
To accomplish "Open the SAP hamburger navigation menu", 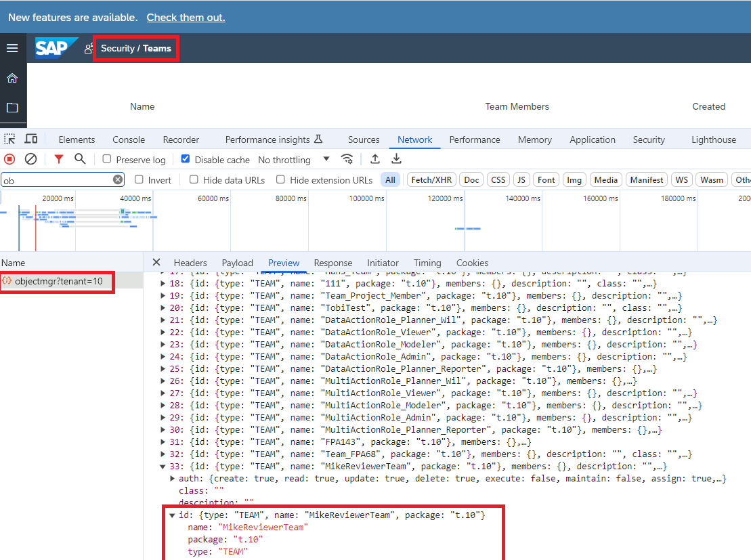I will (x=12, y=48).
